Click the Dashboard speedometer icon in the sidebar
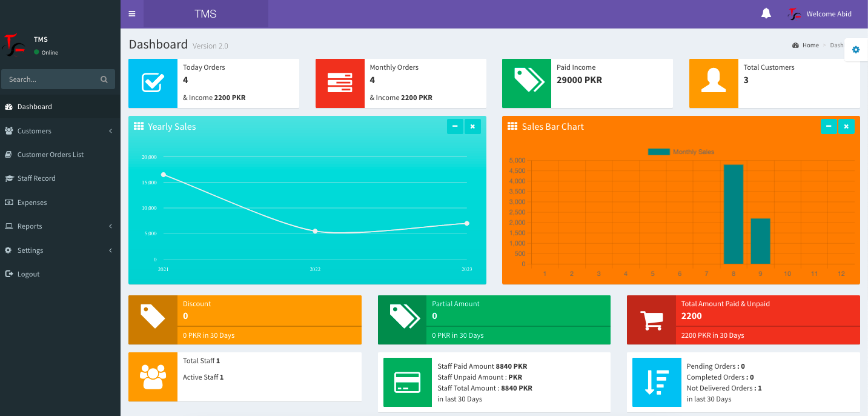Image resolution: width=868 pixels, height=416 pixels. tap(8, 107)
